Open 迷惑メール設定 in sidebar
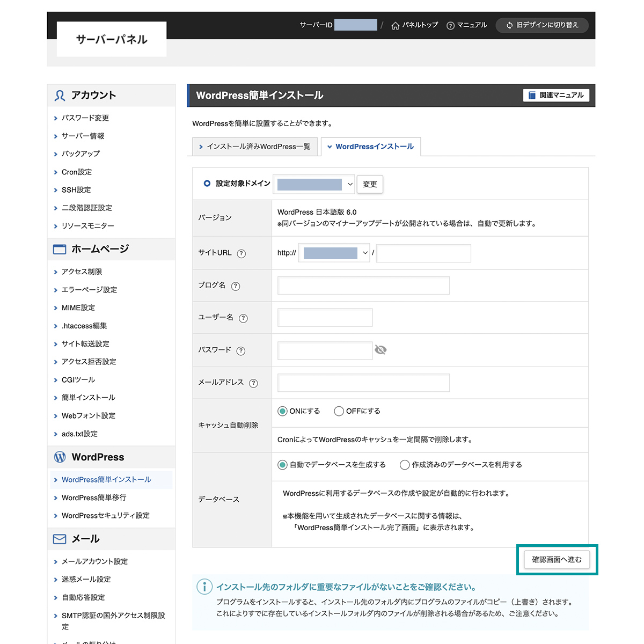The height and width of the screenshot is (644, 644). click(x=86, y=580)
